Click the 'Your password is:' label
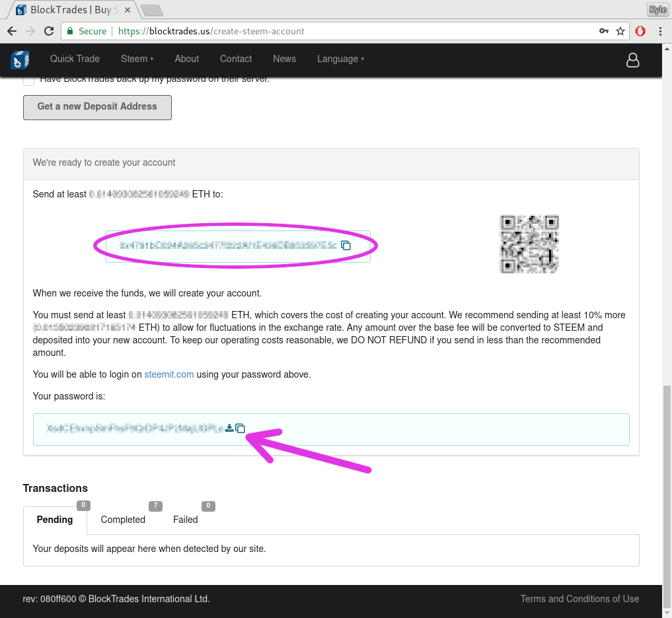 pyautogui.click(x=69, y=396)
